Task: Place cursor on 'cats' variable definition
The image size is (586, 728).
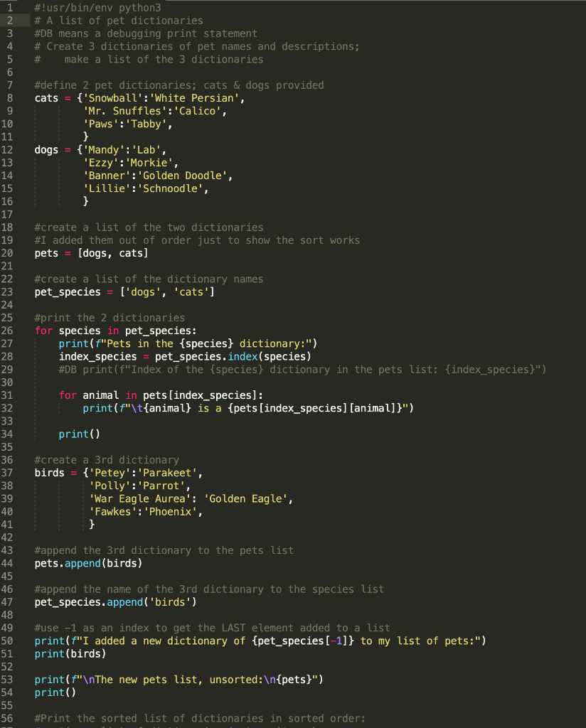Action: [46, 98]
